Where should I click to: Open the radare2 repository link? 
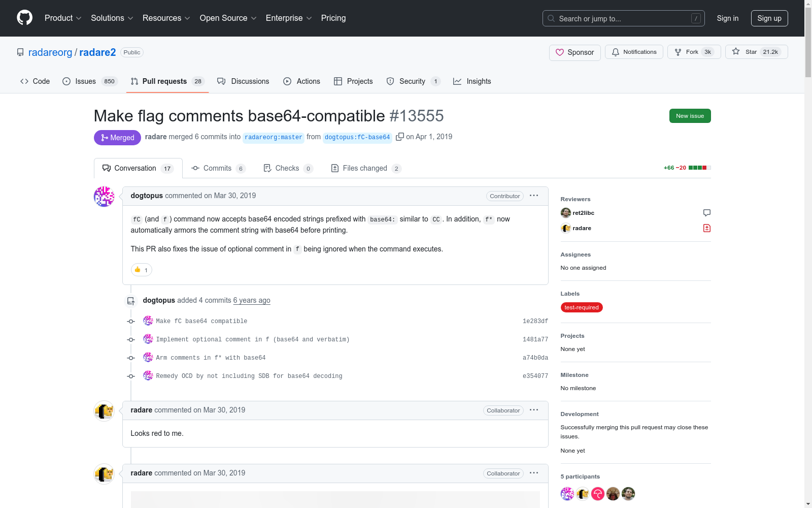click(97, 52)
